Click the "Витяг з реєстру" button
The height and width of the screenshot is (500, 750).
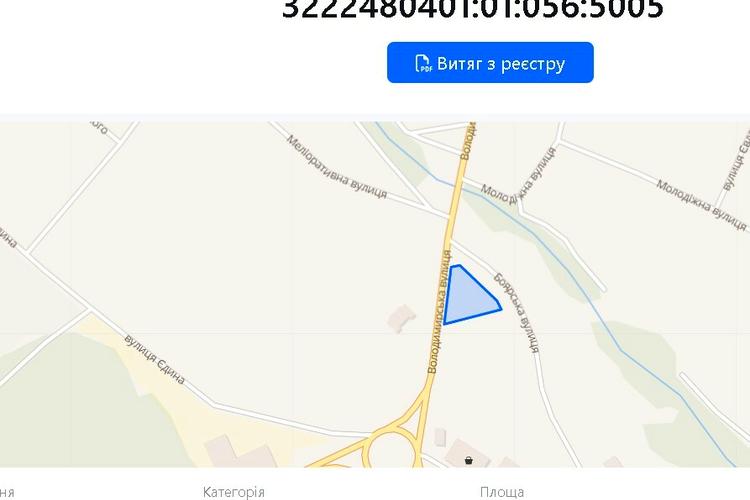490,62
